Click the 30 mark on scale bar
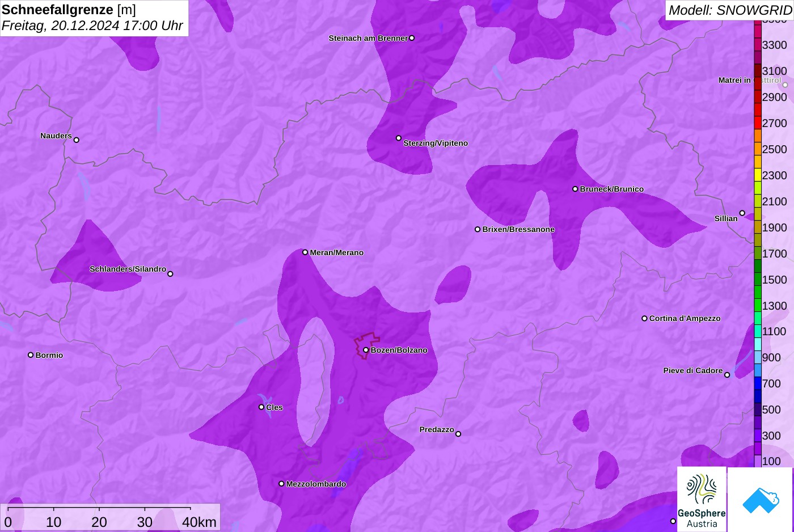Image resolution: width=794 pixels, height=532 pixels. [145, 522]
